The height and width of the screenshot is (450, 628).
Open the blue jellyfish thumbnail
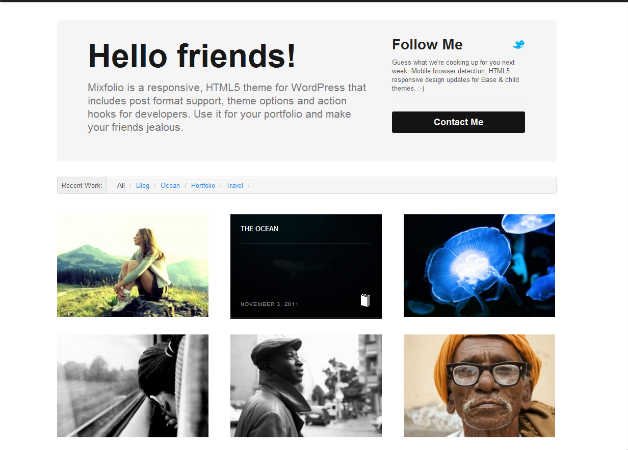(479, 265)
